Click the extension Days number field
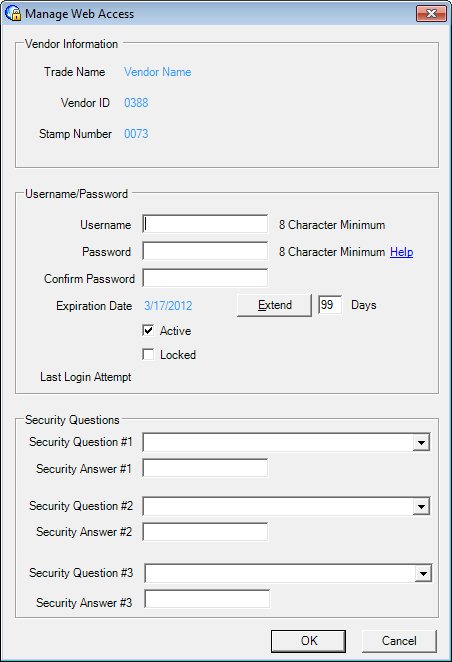This screenshot has width=452, height=662. click(x=330, y=304)
